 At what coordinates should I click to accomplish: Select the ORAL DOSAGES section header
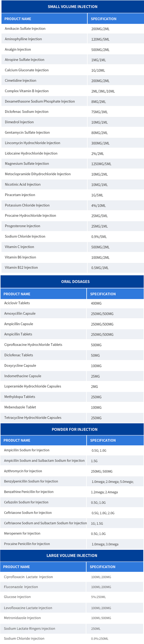75,281
